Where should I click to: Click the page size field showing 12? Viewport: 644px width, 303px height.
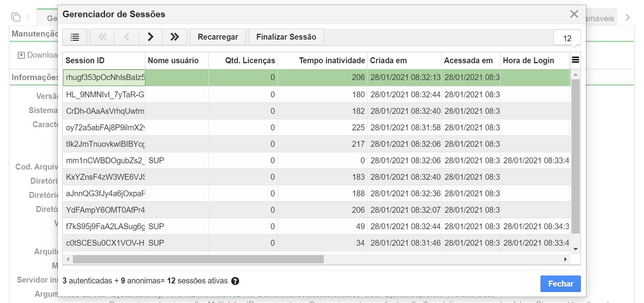pos(567,38)
